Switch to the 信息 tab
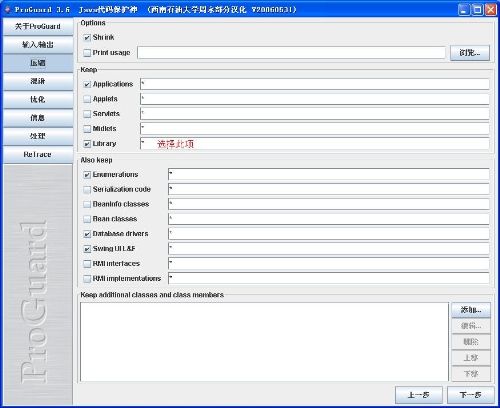The width and height of the screenshot is (500, 408). [x=38, y=118]
